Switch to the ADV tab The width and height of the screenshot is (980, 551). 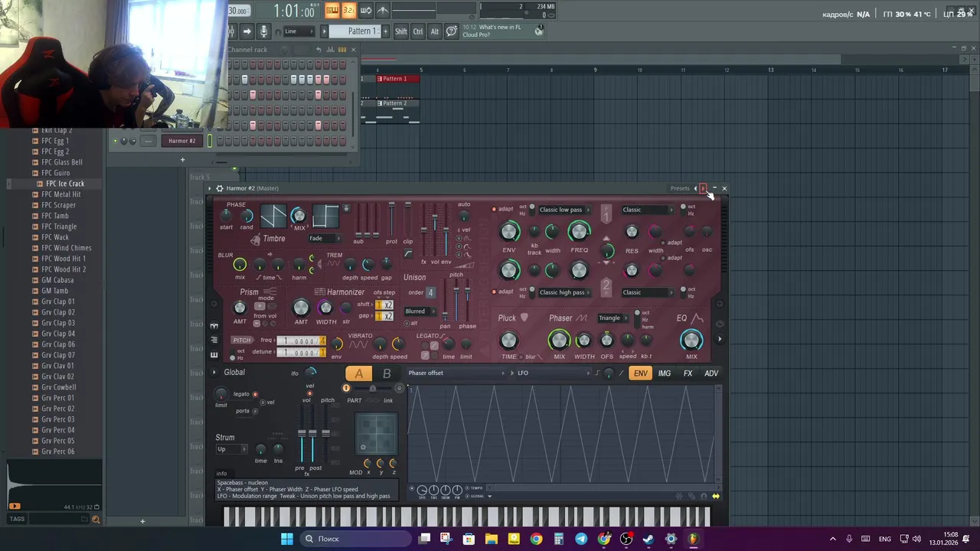[711, 373]
